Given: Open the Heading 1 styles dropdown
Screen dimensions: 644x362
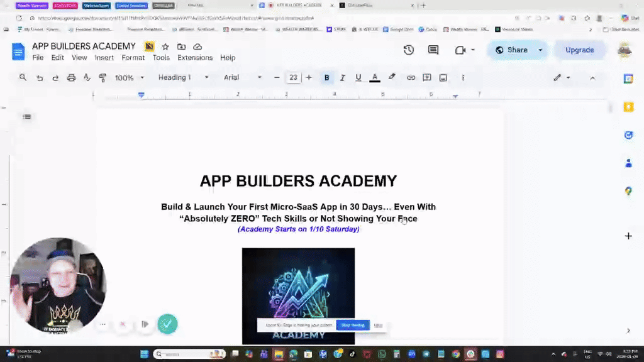Looking at the screenshot, I should click(x=183, y=77).
